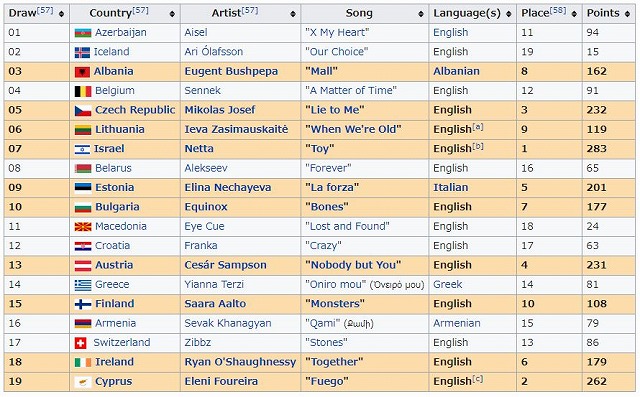Sort table by Song column arrows
The height and width of the screenshot is (397, 640).
pos(421,14)
